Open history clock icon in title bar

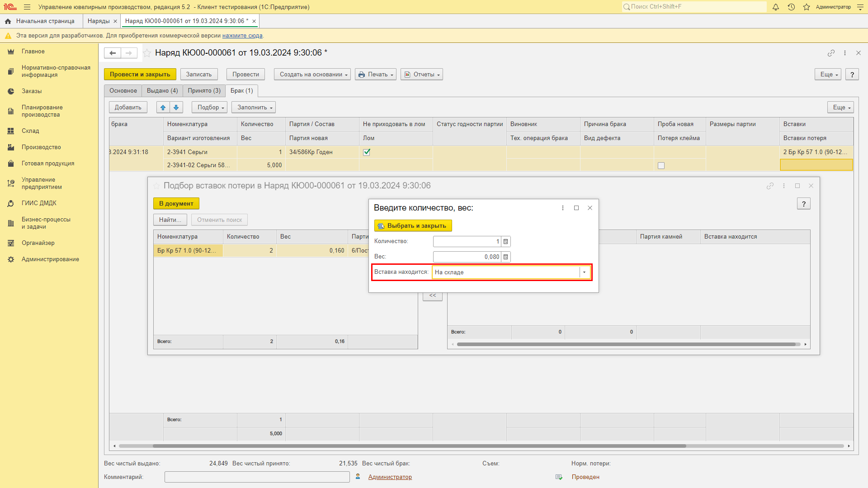tap(791, 7)
